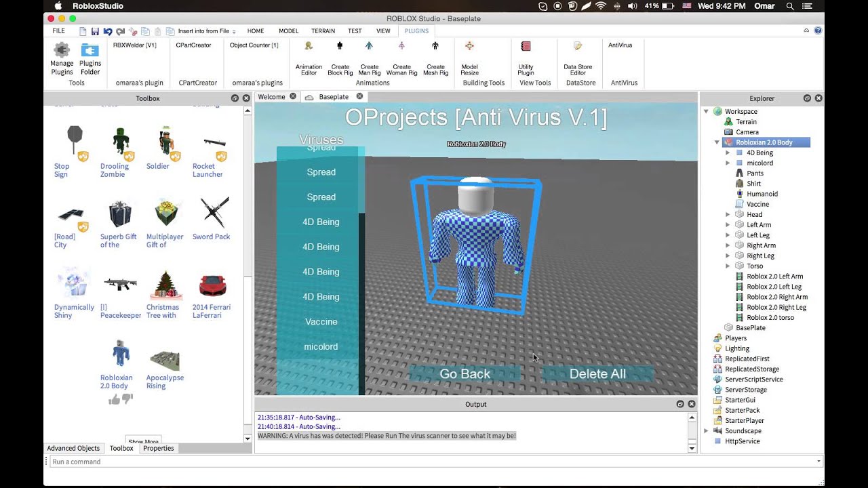
Task: Click Create Man Rig icon
Action: pyautogui.click(x=369, y=46)
